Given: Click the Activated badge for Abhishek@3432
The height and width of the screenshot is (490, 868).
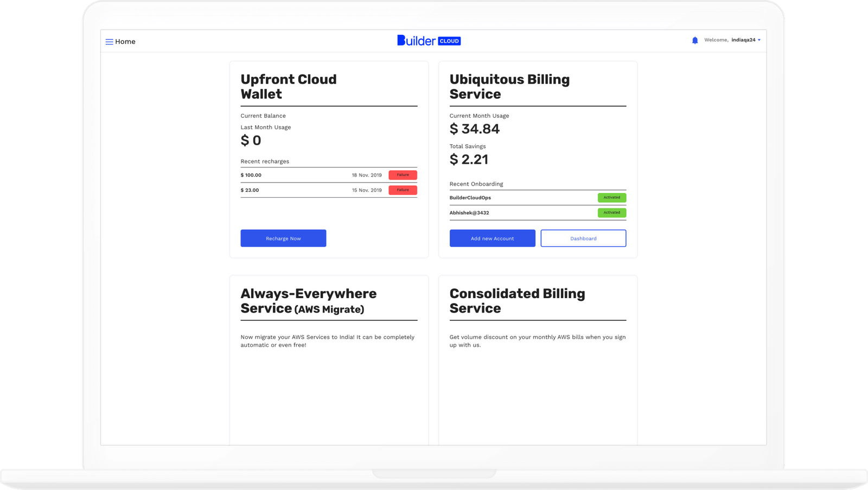Looking at the screenshot, I should pos(612,213).
